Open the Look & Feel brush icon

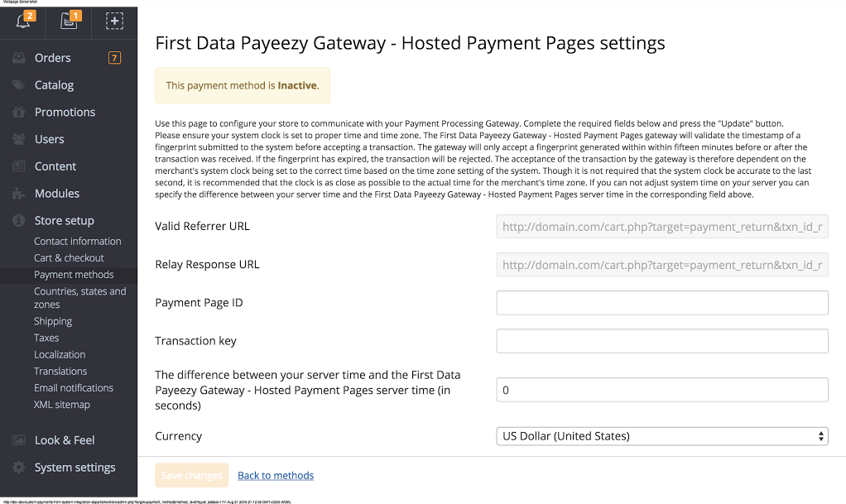[18, 439]
